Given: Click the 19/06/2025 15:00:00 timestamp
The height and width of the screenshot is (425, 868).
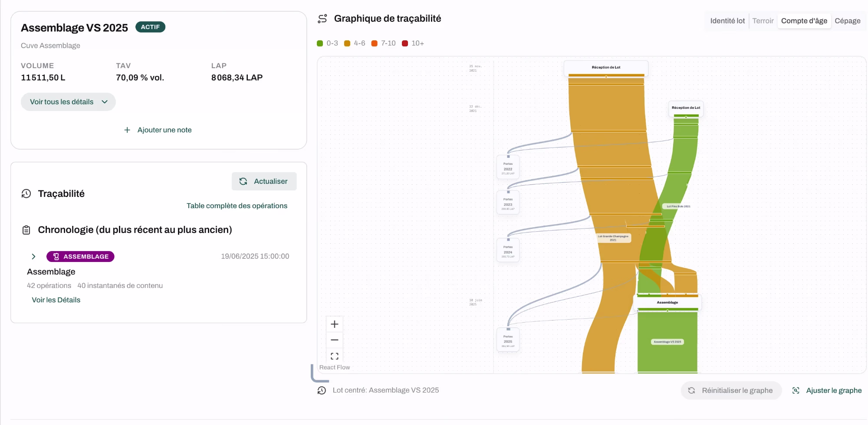Looking at the screenshot, I should 255,256.
